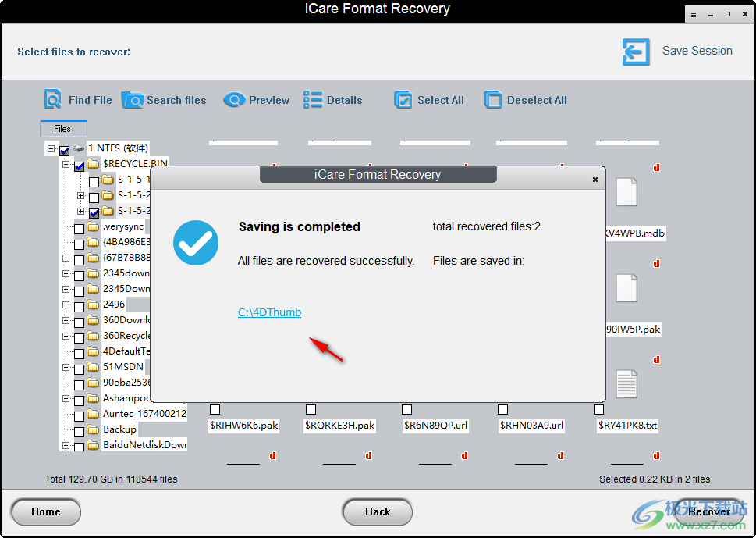Click the .verysync folder icon
The width and height of the screenshot is (756, 538).
click(x=93, y=226)
